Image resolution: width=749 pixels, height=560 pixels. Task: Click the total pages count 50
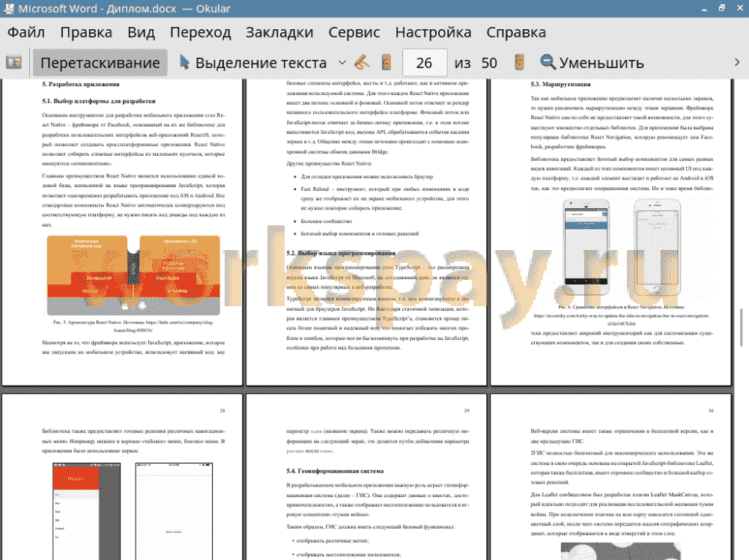tap(489, 63)
